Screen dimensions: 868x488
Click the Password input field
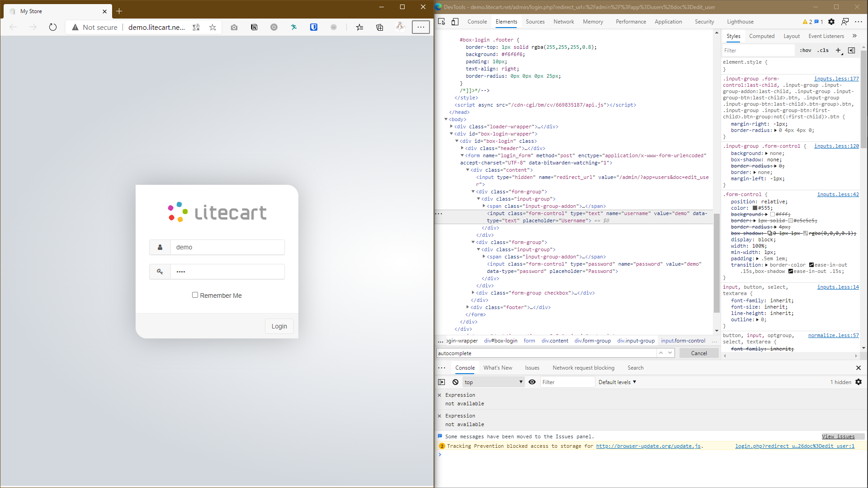pyautogui.click(x=227, y=272)
